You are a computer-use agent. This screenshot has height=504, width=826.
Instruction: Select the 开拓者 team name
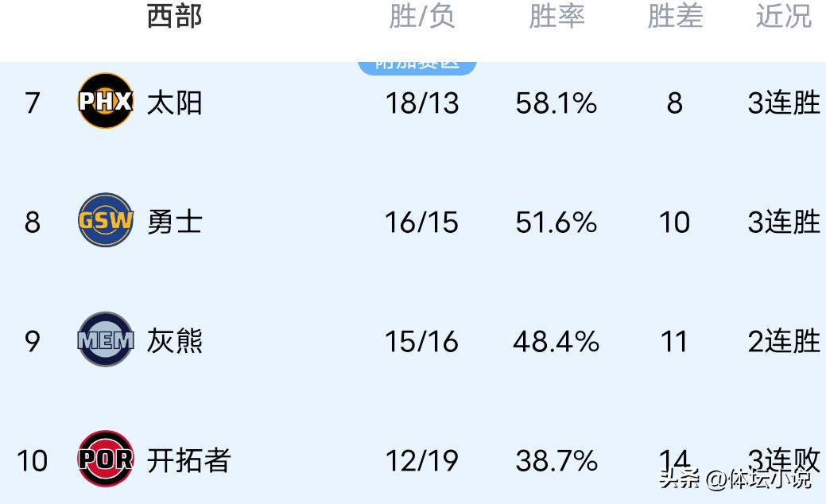tap(188, 460)
